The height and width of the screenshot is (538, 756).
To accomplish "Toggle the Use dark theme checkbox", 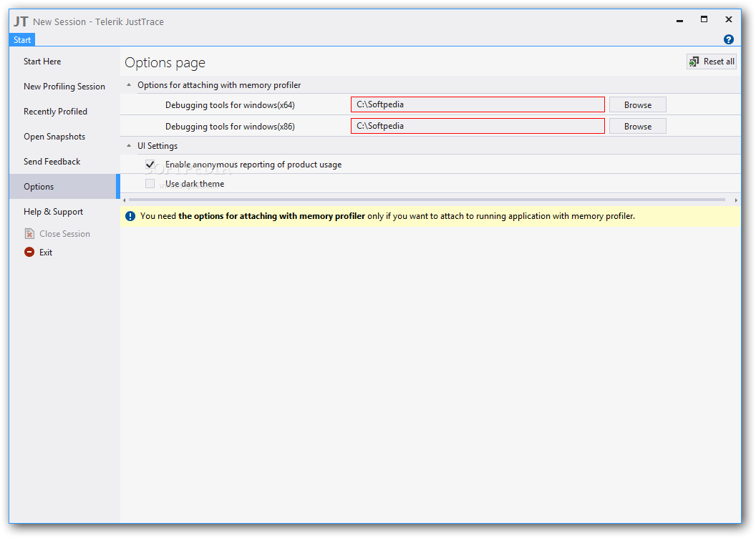I will click(x=150, y=184).
